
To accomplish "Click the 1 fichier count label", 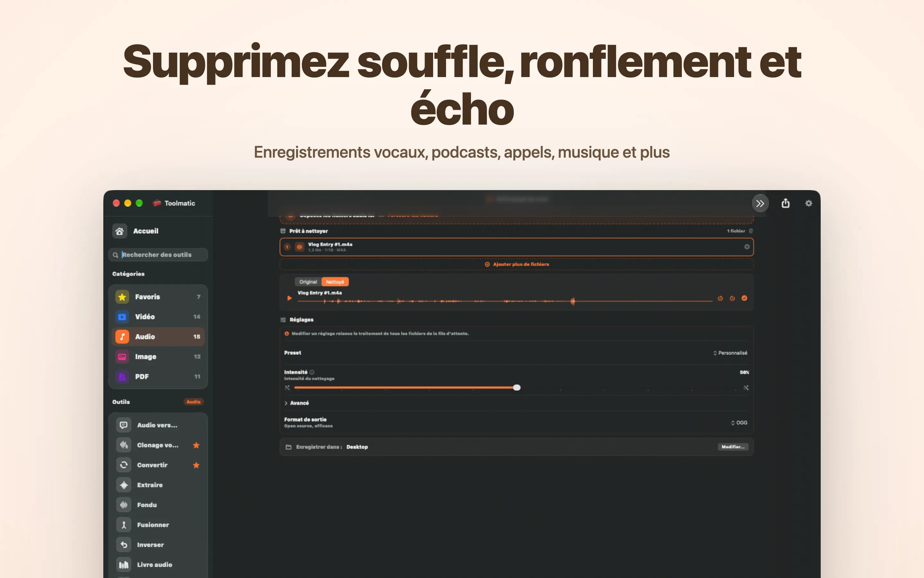I will tap(736, 231).
